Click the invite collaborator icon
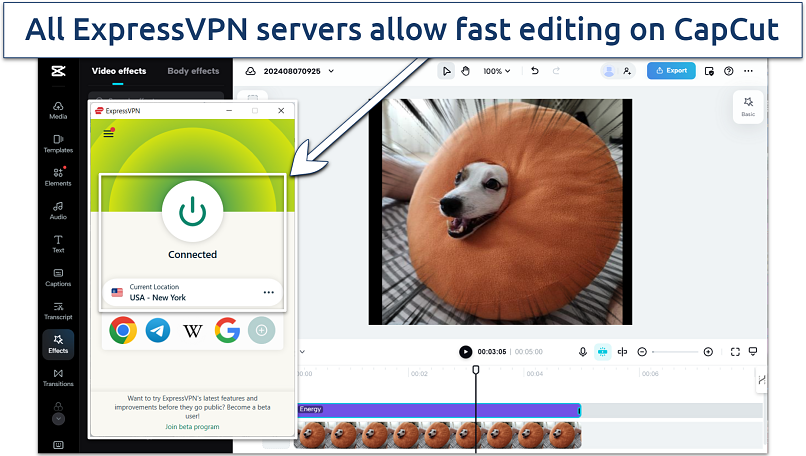This screenshot has height=456, width=806. pos(627,71)
